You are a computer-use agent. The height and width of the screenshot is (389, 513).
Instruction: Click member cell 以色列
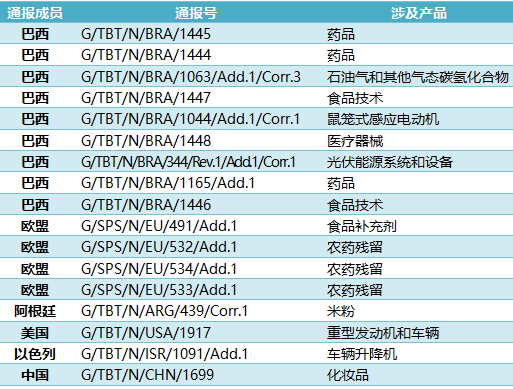coord(35,354)
